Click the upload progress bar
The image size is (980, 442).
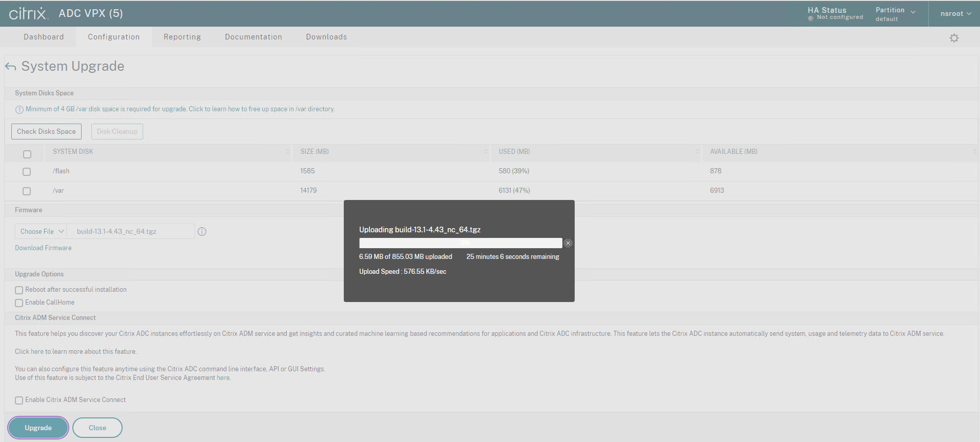461,243
